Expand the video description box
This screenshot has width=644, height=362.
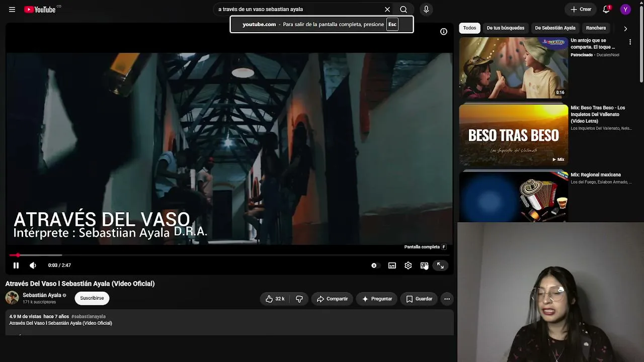[x=229, y=322]
